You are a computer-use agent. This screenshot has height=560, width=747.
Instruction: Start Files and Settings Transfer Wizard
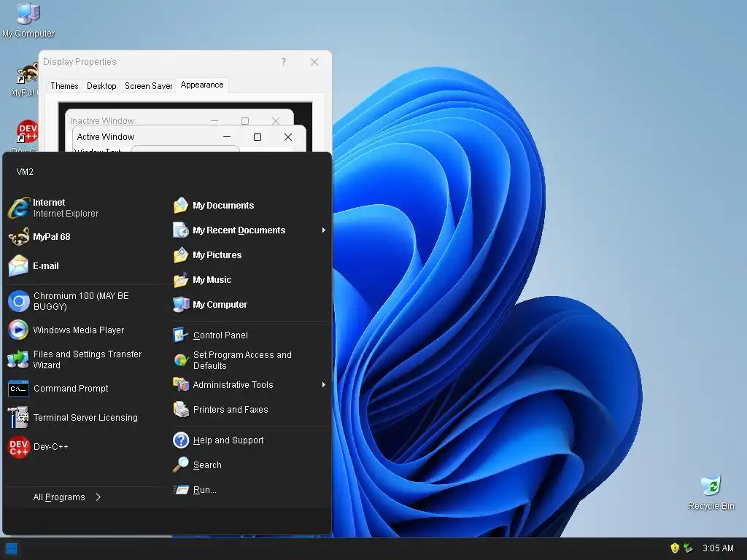point(85,359)
